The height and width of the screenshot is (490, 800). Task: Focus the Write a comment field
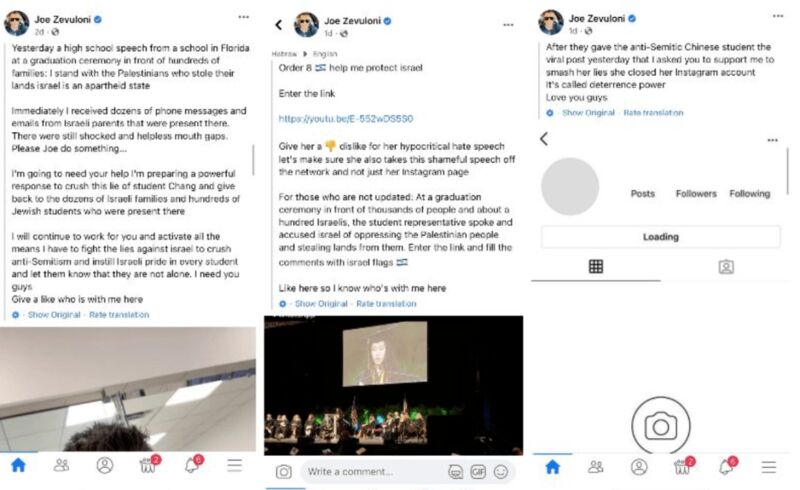click(372, 472)
